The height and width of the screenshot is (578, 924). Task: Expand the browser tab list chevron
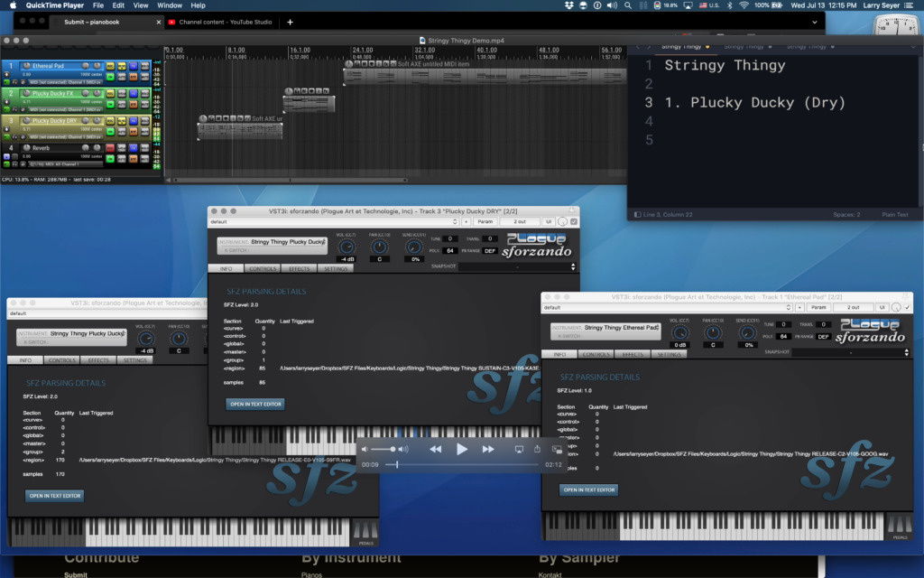[815, 22]
